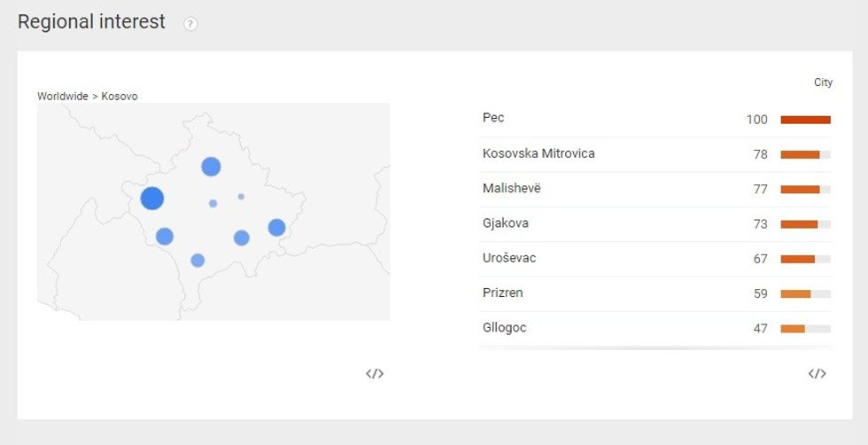Select the southernmost blue map bubble
Image resolution: width=868 pixels, height=445 pixels.
tap(198, 261)
